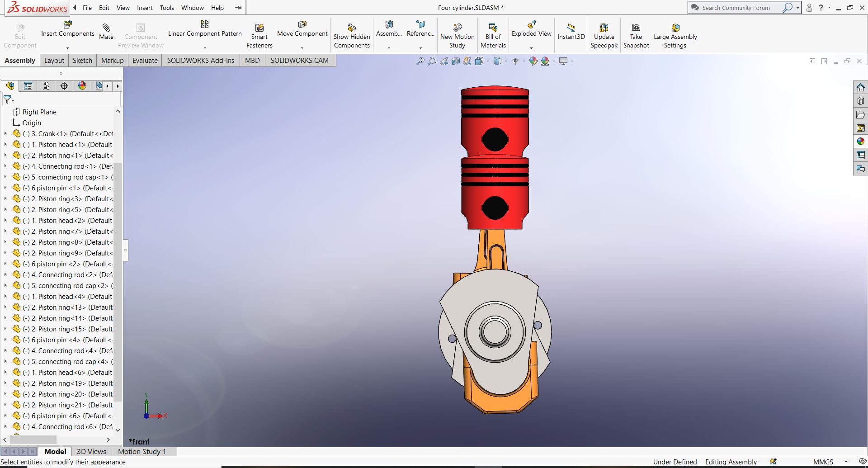Image resolution: width=868 pixels, height=468 pixels.
Task: Switch to the Evaluate ribbon tab
Action: click(145, 61)
